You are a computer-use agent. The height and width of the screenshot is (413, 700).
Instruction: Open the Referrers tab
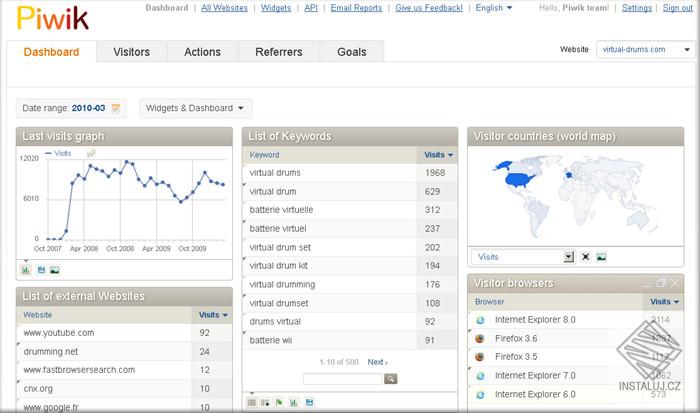click(x=278, y=52)
